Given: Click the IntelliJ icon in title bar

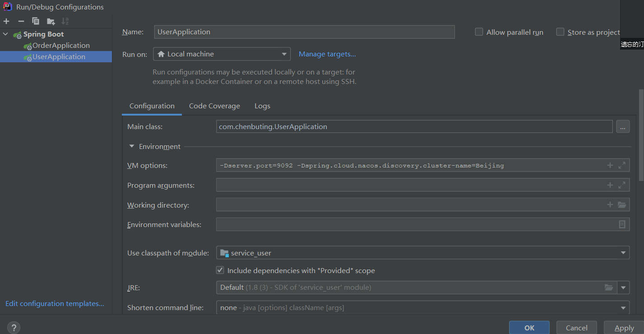Looking at the screenshot, I should pyautogui.click(x=8, y=6).
